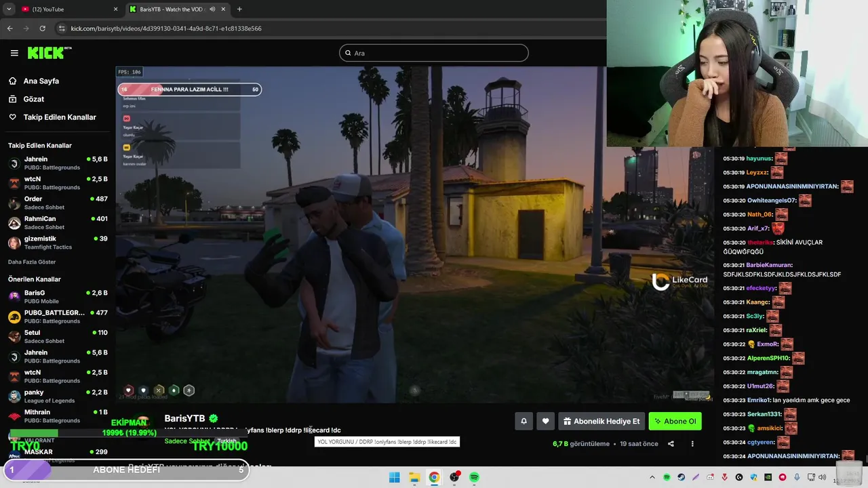
Task: Go back in browser
Action: [9, 28]
